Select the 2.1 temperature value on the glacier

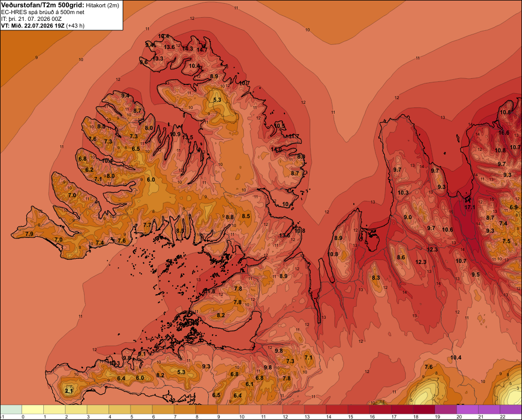tap(68, 391)
